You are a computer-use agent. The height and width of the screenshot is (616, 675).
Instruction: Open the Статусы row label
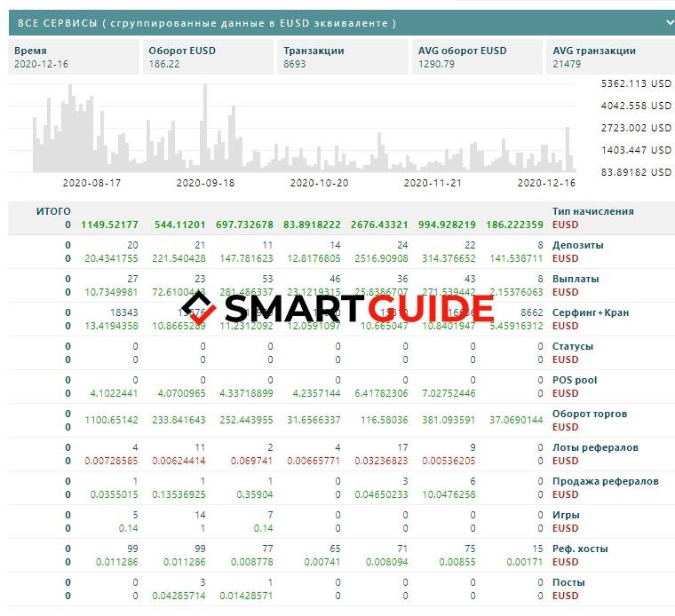click(573, 346)
